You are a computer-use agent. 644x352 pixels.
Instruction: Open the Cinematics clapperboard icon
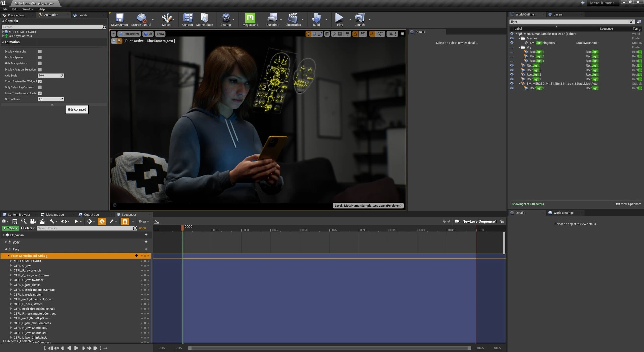tap(293, 18)
